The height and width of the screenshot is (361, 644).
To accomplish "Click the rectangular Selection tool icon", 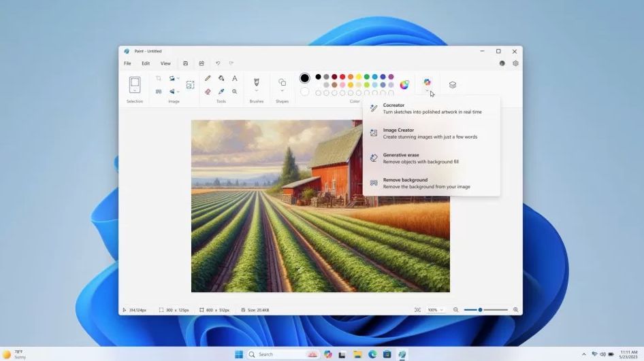I will point(135,82).
